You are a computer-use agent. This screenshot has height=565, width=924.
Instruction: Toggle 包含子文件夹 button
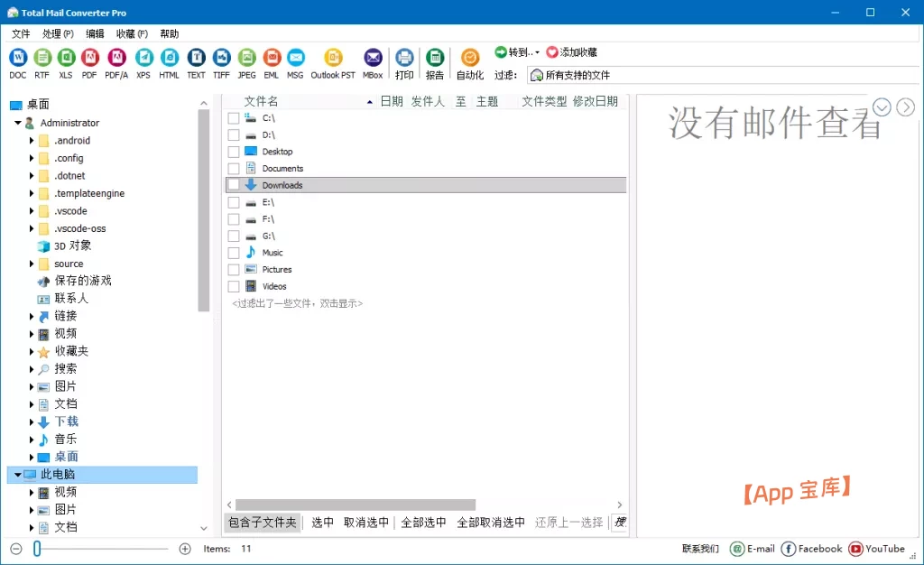click(x=263, y=523)
